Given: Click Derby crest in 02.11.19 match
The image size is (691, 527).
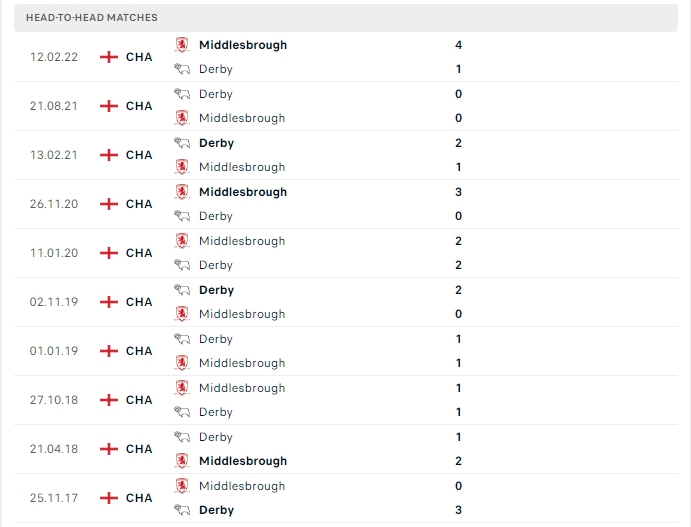Looking at the screenshot, I should coord(182,290).
